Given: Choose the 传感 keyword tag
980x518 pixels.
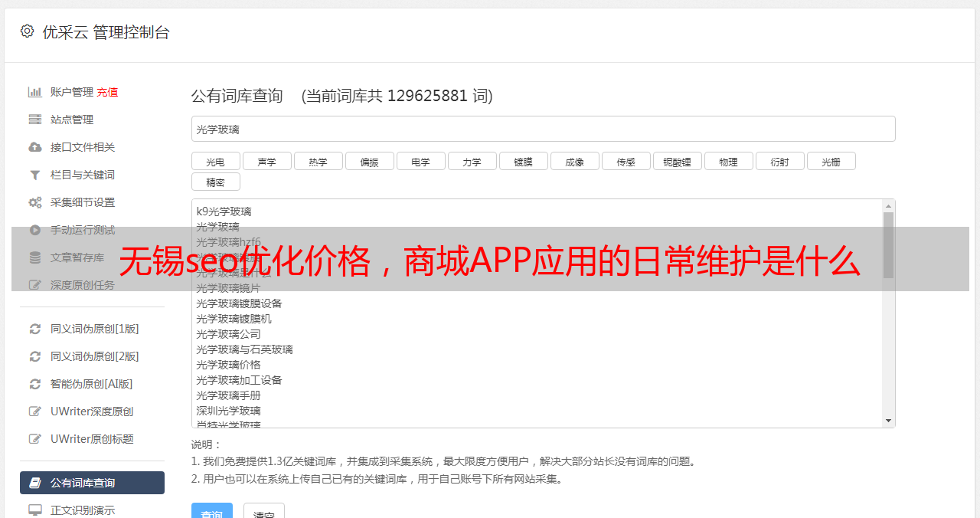Looking at the screenshot, I should tap(626, 161).
